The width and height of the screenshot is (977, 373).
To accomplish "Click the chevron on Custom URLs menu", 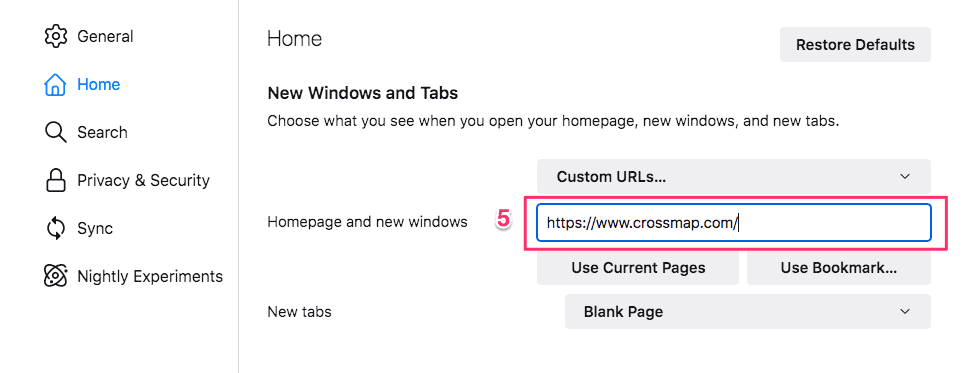I will [905, 177].
